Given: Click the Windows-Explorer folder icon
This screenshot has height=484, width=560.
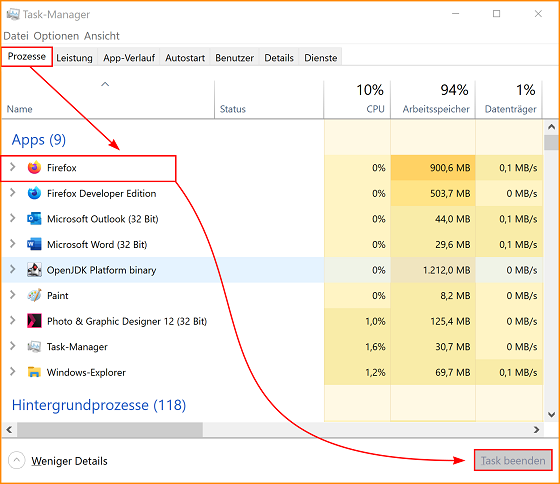Looking at the screenshot, I should pos(34,372).
